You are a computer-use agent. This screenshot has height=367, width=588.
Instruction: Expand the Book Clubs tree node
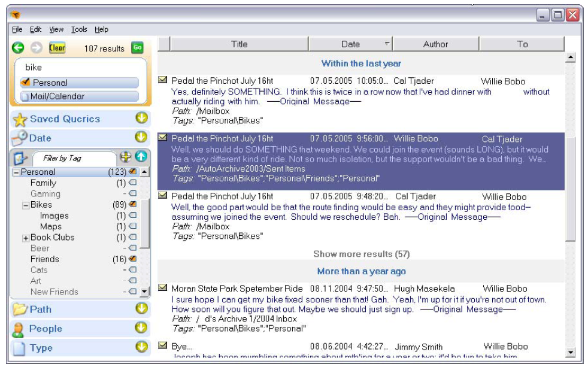[x=26, y=238]
